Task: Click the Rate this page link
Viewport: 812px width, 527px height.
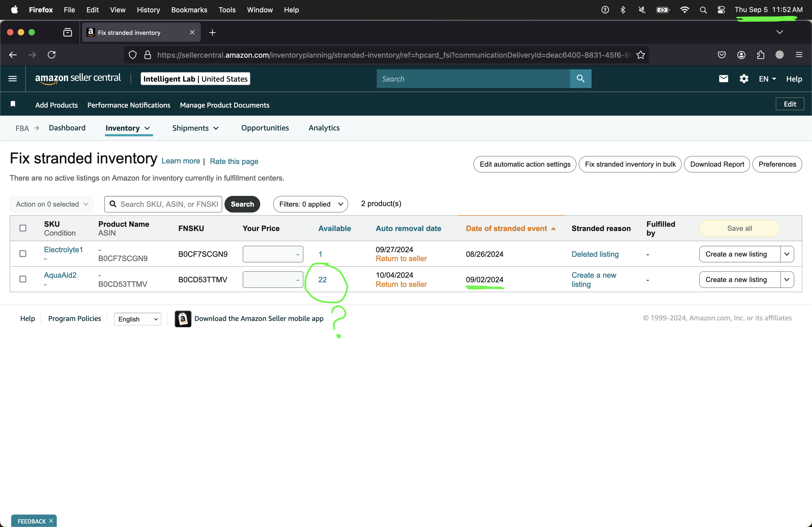Action: (x=234, y=161)
